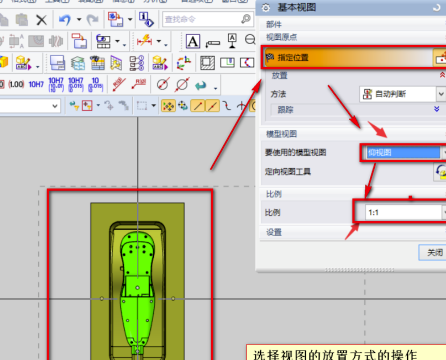Click the teal return arrow icon

pos(201,85)
